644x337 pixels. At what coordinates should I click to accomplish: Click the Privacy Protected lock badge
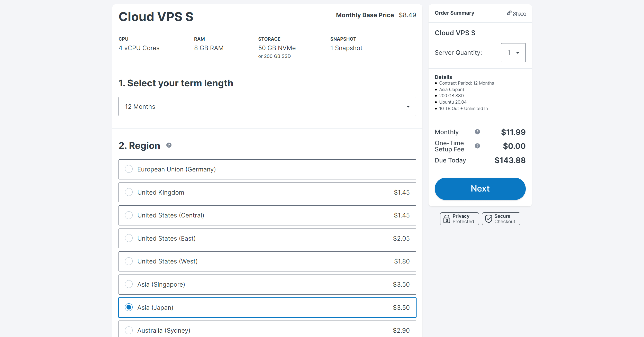coord(459,219)
